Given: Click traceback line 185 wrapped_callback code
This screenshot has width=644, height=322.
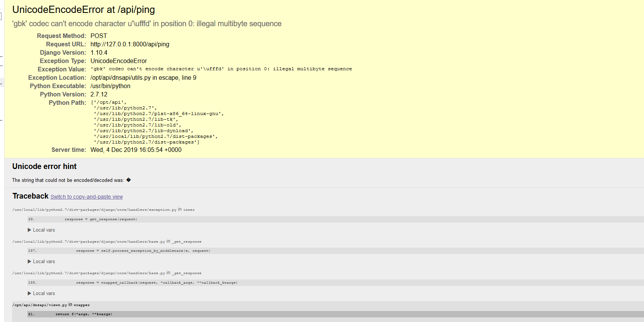Looking at the screenshot, I should point(157,283).
